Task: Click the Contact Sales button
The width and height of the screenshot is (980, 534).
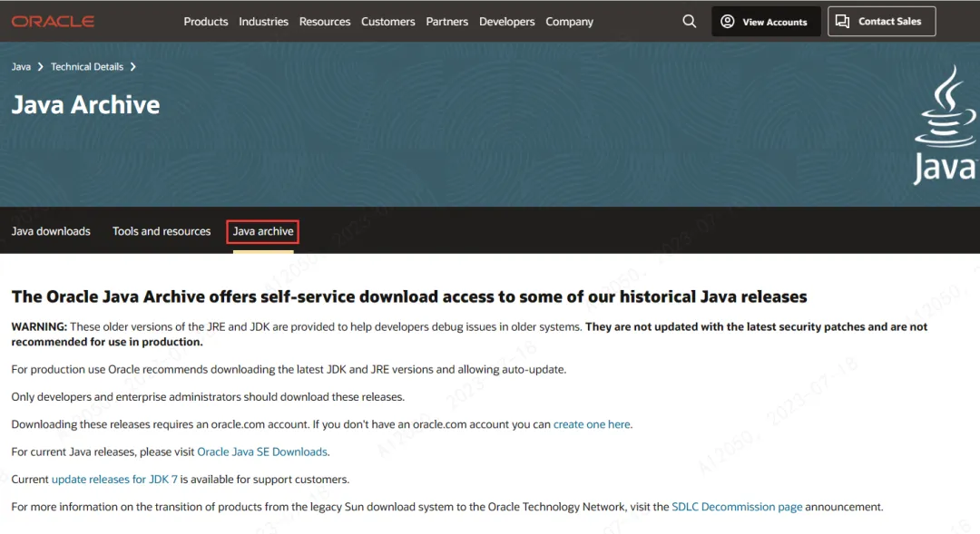Action: coord(881,21)
